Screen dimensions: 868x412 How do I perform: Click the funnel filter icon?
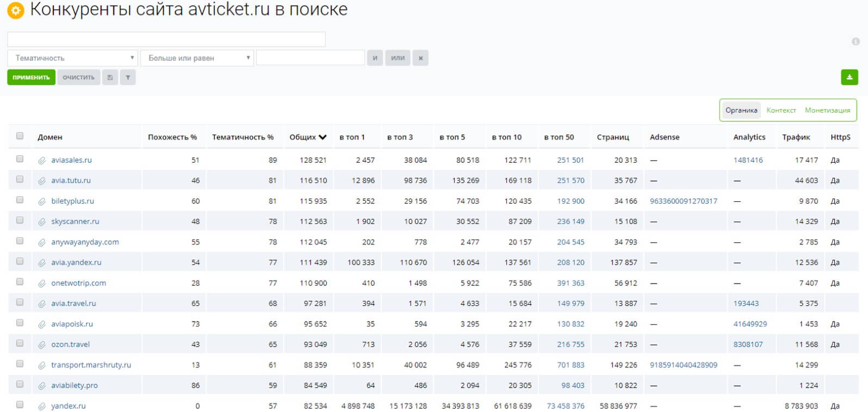tap(128, 77)
